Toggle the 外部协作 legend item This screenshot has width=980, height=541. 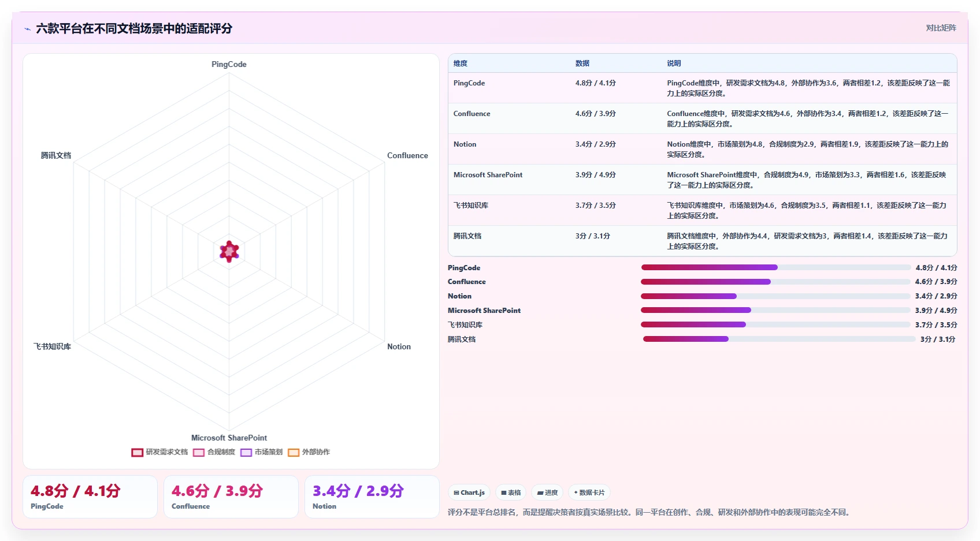[x=309, y=452]
